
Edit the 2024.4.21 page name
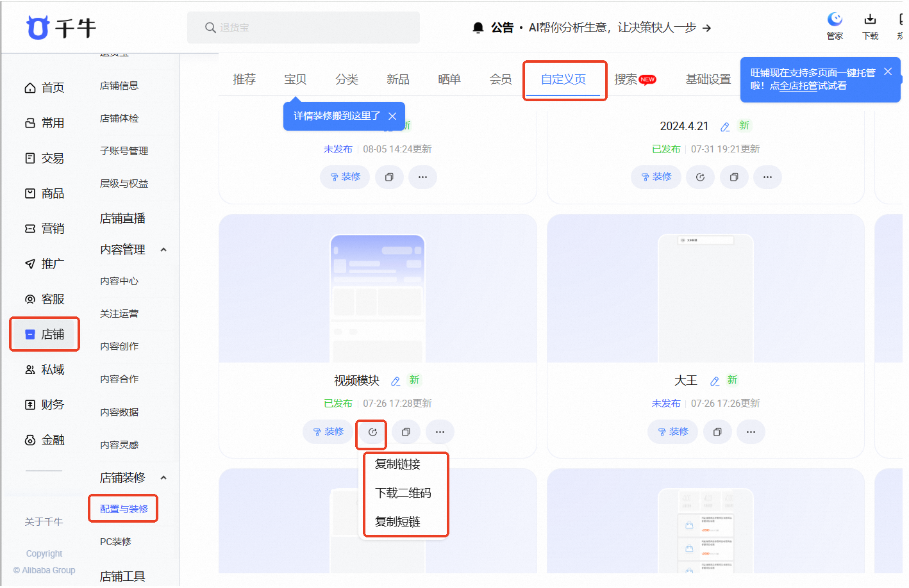(x=725, y=127)
